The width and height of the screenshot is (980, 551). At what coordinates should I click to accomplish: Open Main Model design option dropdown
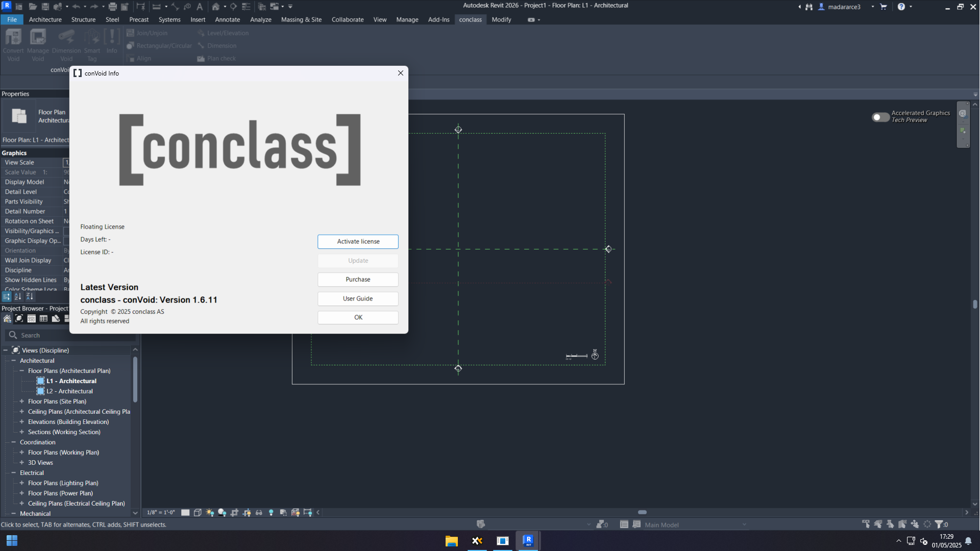point(695,524)
